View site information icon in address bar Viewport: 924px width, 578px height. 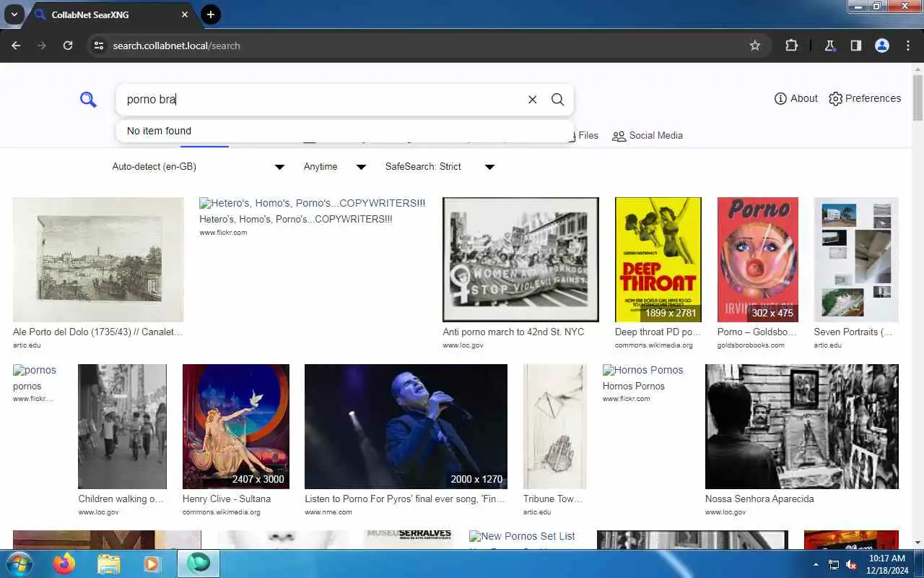pos(99,46)
